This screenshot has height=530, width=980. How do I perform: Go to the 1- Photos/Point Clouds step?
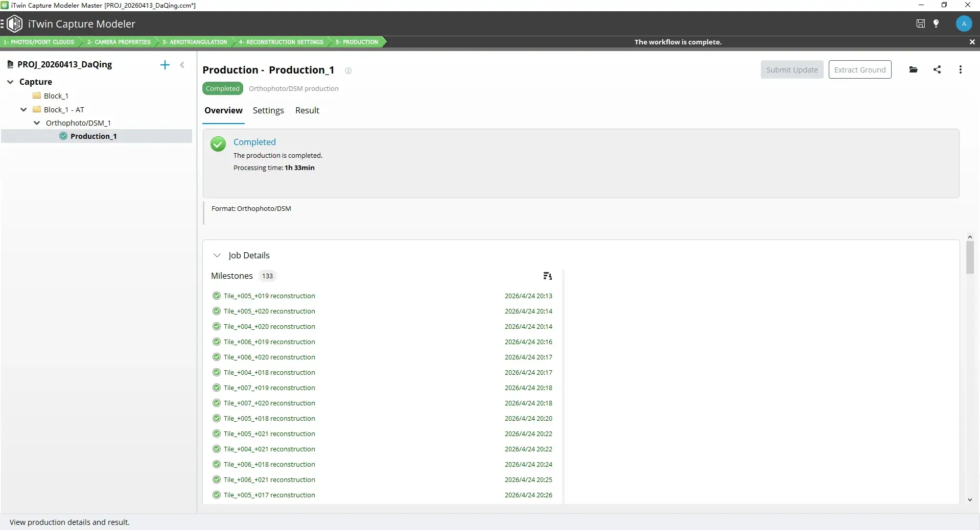pos(39,42)
